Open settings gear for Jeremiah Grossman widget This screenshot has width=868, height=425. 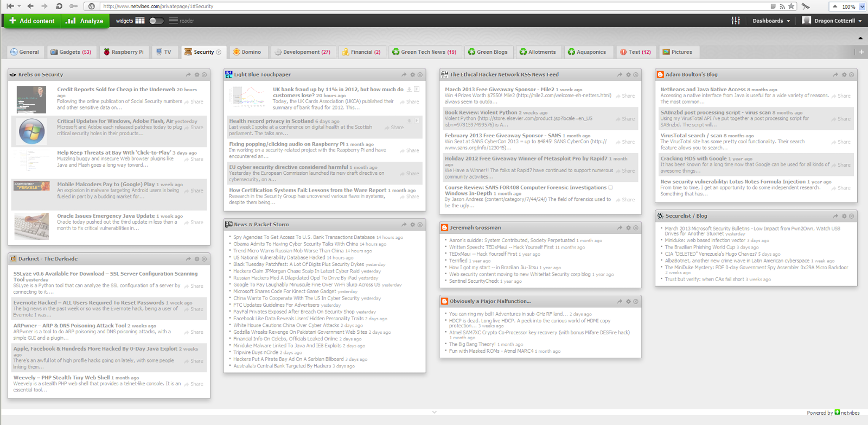[x=628, y=228]
